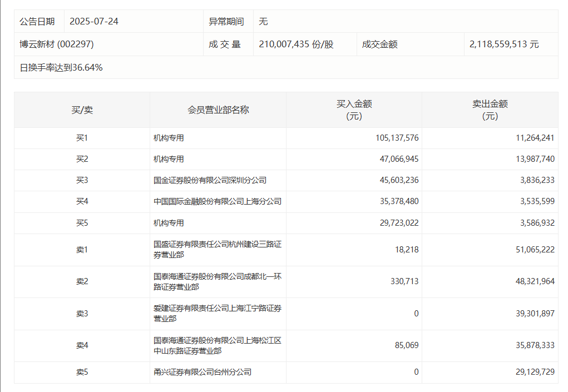Click 国盛证券有限责任公司杭州建设三路证券营业部
Screen dimensions: 568x392
click(218, 250)
